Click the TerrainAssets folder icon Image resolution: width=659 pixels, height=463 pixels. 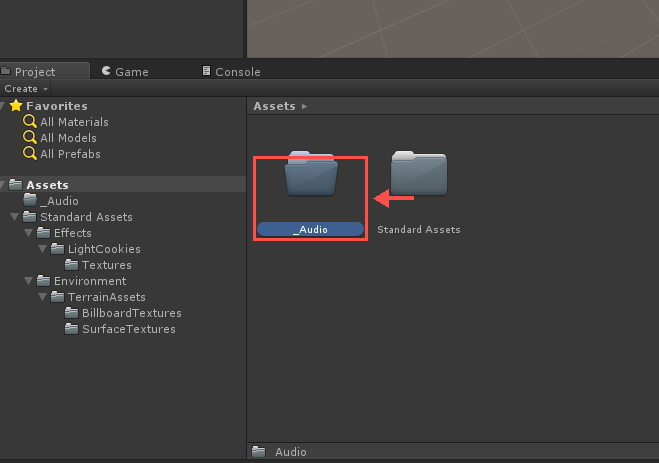point(57,296)
